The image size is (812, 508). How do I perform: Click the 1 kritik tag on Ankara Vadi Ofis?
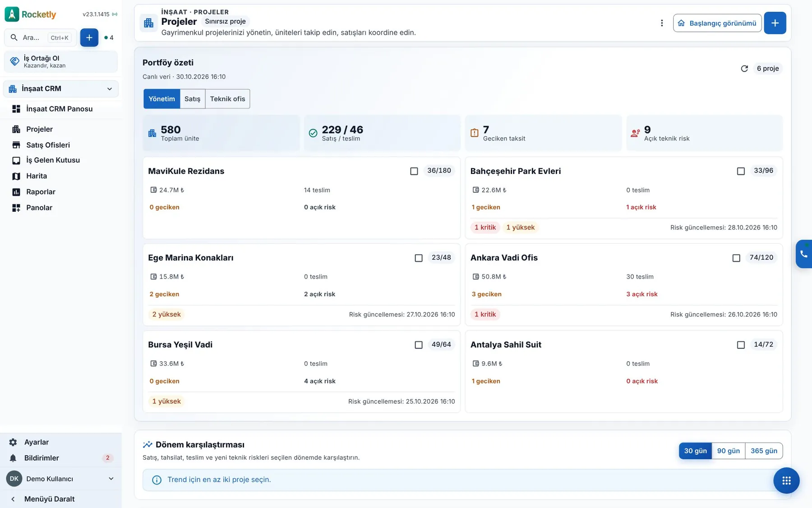click(x=485, y=314)
